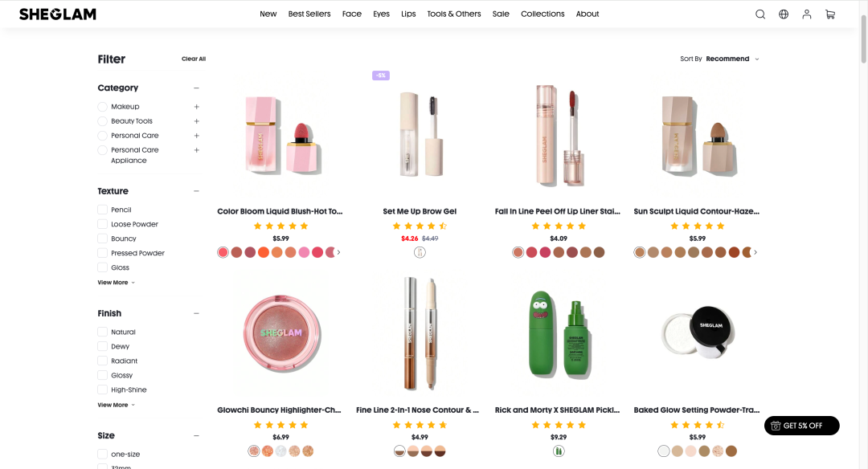Expand Makeup category plus icon

(197, 107)
